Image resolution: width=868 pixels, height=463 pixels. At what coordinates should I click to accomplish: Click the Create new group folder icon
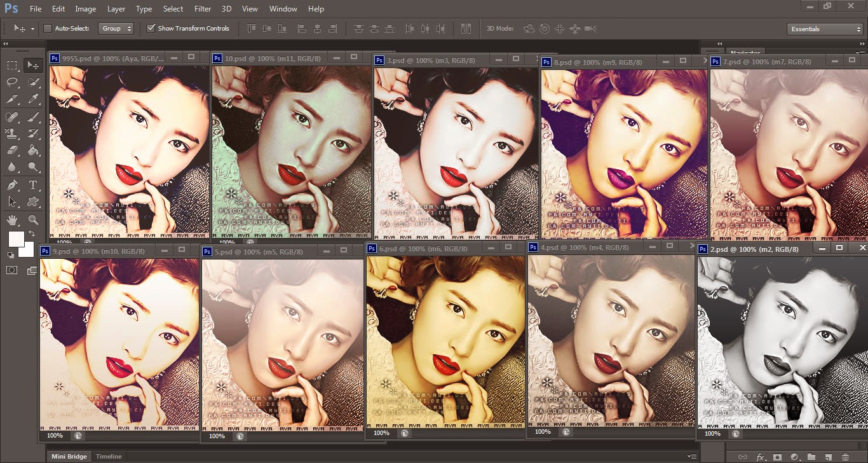tap(811, 457)
